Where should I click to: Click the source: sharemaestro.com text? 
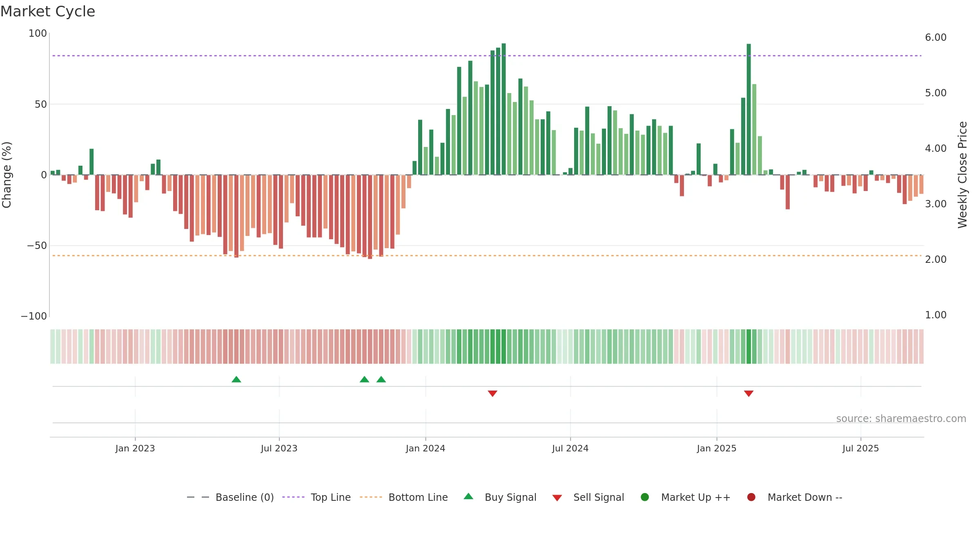(901, 419)
